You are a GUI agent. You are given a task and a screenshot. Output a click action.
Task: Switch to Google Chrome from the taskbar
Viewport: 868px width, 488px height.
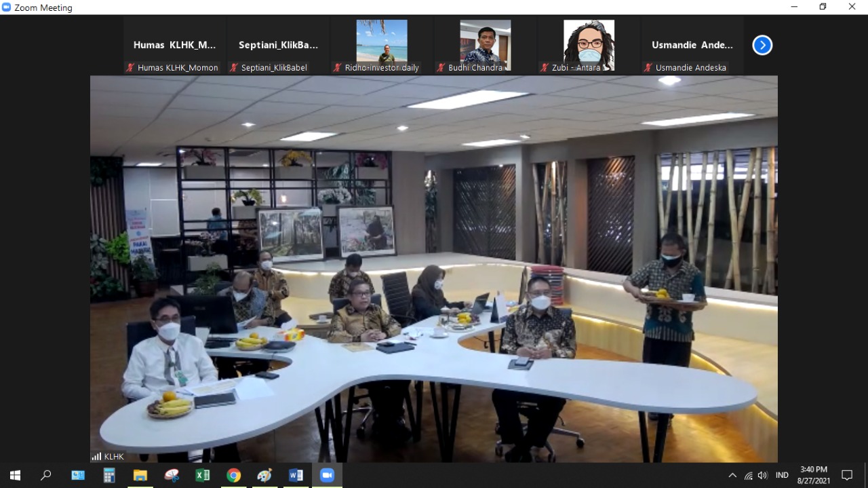234,475
